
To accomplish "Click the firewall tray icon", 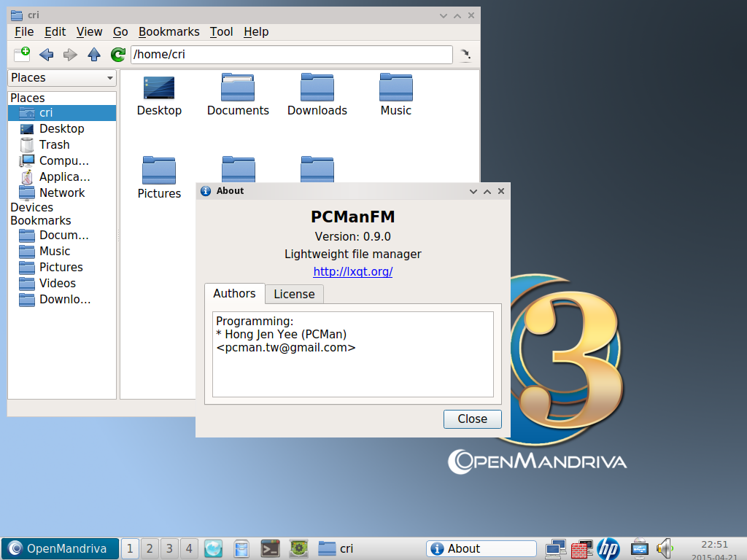I will click(x=581, y=548).
